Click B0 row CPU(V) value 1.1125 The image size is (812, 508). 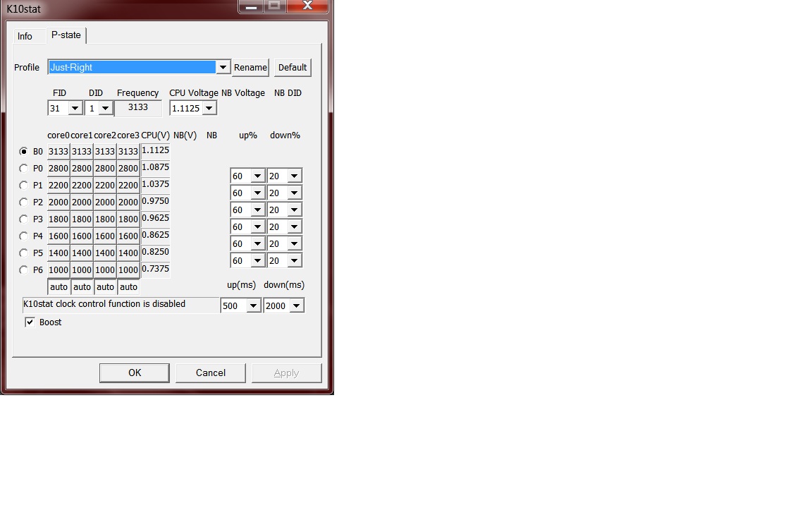click(x=155, y=150)
